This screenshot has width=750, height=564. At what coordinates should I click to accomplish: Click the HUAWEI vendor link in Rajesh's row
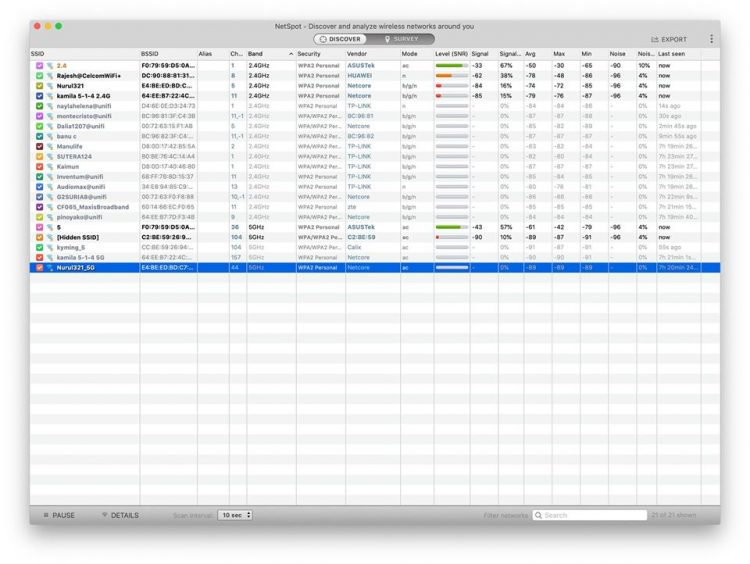[360, 75]
